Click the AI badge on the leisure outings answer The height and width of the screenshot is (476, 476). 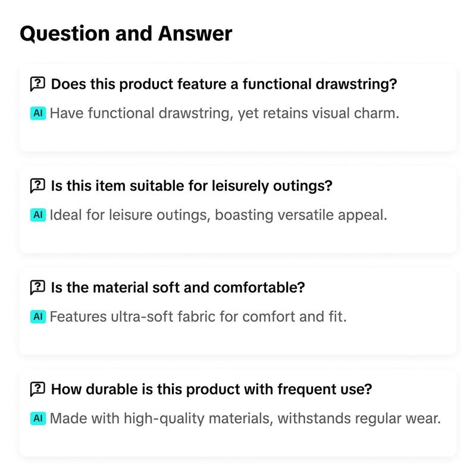(x=38, y=215)
